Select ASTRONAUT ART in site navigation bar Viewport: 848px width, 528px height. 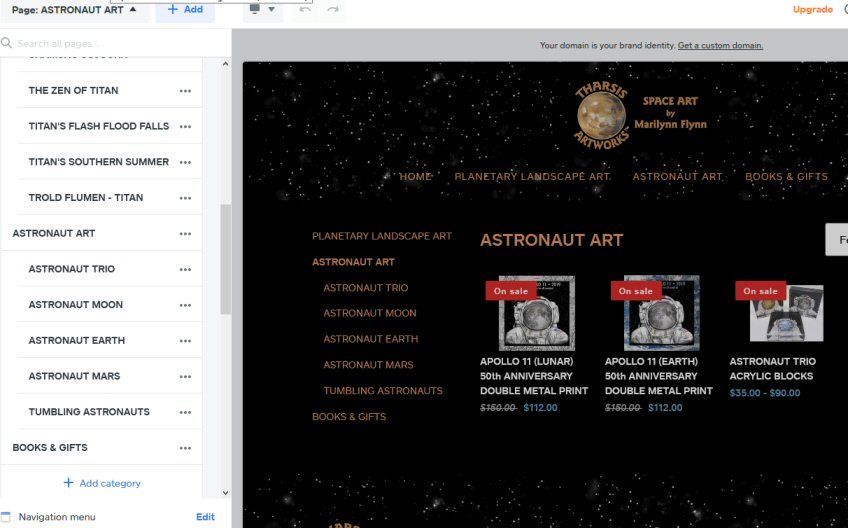(677, 177)
